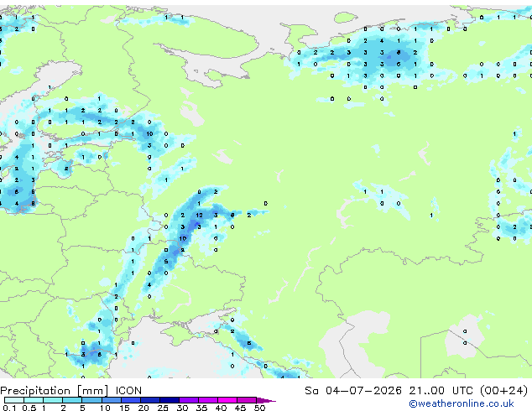Select the 40 to 45 mm magenta swatch
The image size is (532, 411).
tap(227, 400)
